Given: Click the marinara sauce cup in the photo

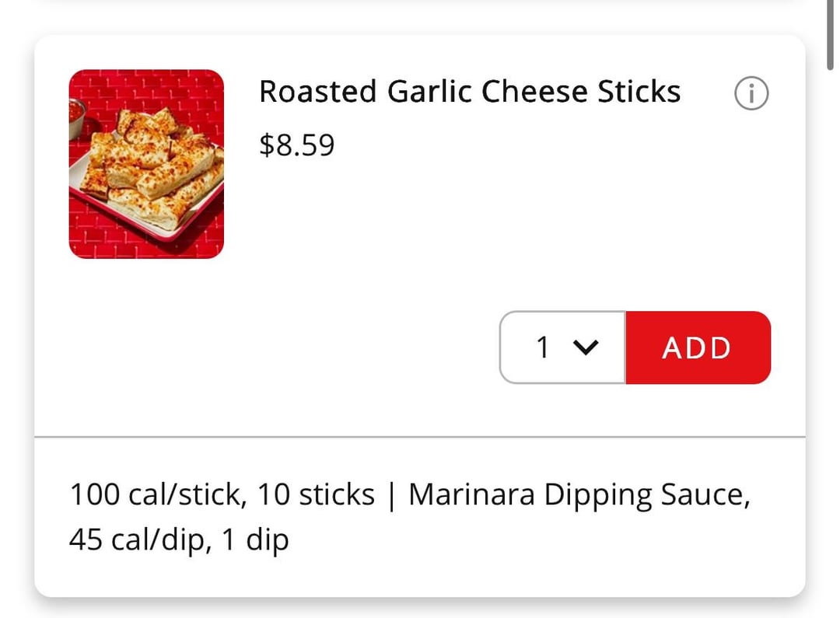Looking at the screenshot, I should [76, 117].
